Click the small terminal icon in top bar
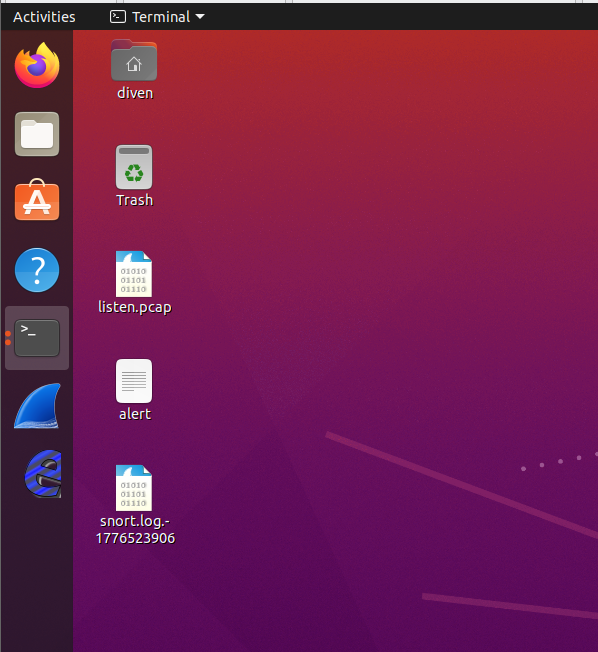Screen dimensions: 598x652 tap(118, 17)
